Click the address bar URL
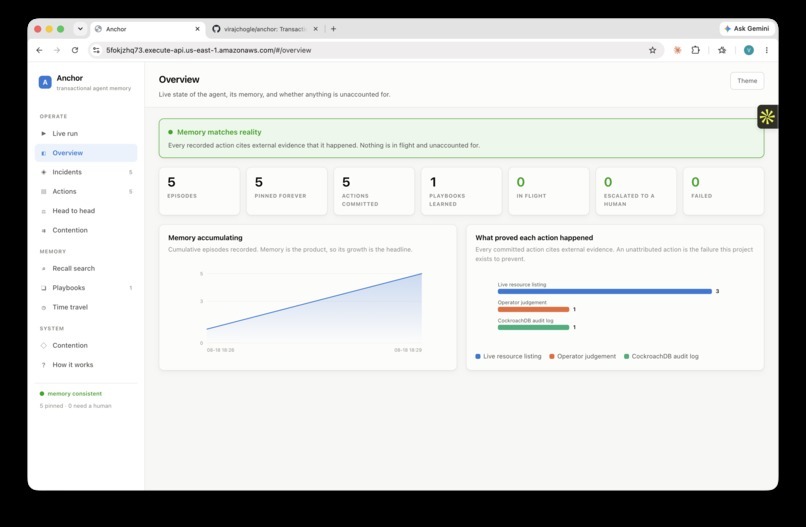The width and height of the screenshot is (806, 527). point(208,50)
